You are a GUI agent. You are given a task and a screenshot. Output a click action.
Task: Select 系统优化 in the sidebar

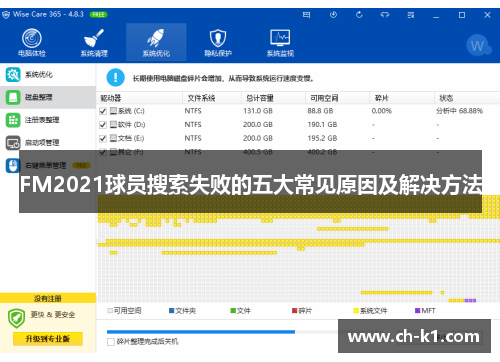pos(48,75)
